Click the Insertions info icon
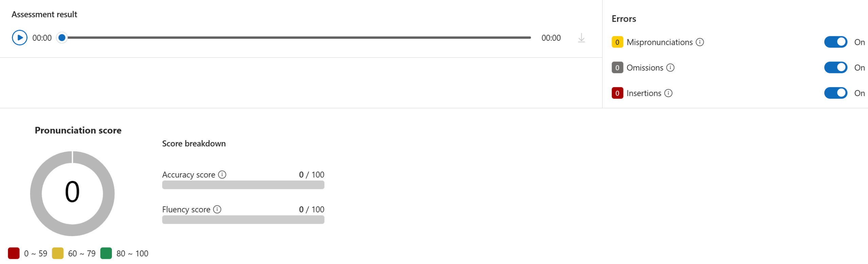The width and height of the screenshot is (868, 264). [x=668, y=93]
